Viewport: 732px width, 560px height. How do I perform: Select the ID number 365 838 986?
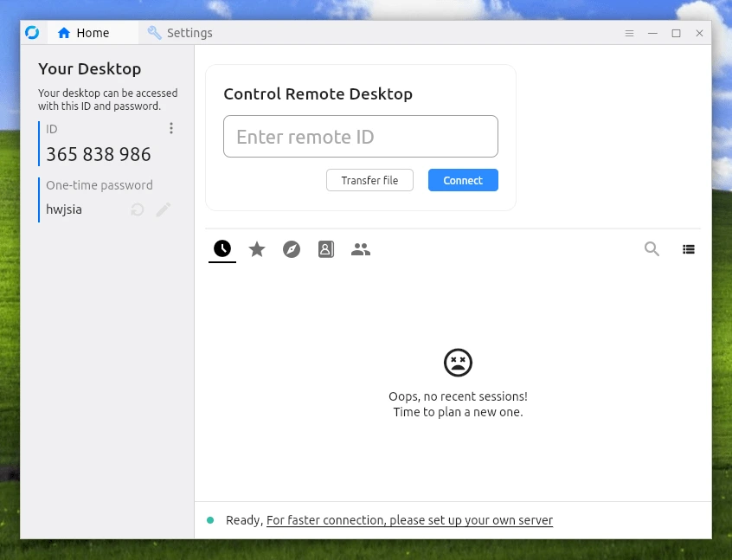coord(99,155)
